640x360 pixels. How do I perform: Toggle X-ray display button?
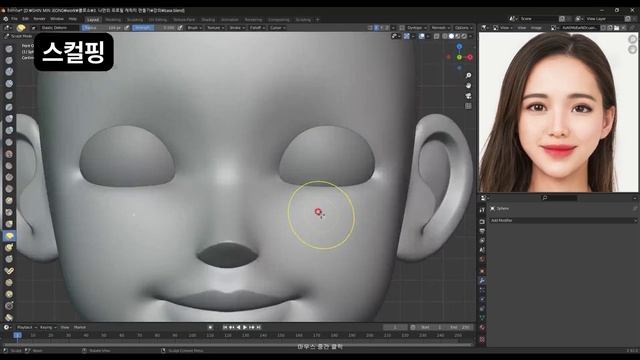pyautogui.click(x=437, y=36)
